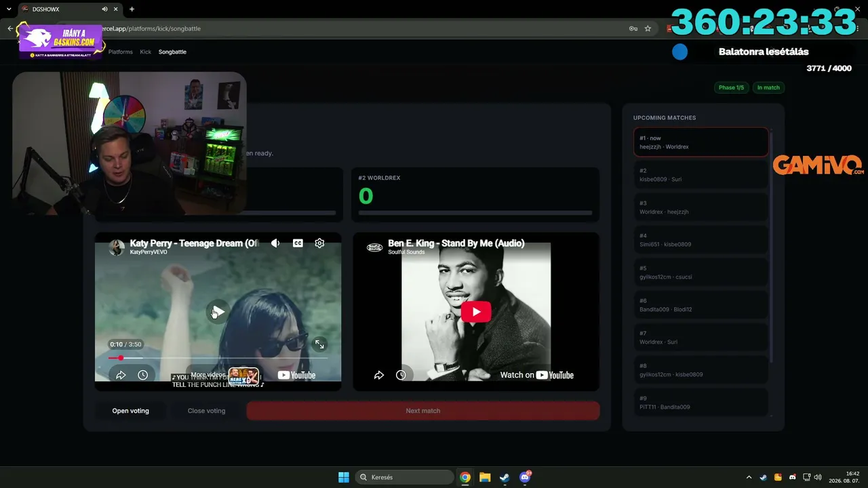Toggle closed captions on Katy Perry video
The width and height of the screenshot is (868, 488).
pyautogui.click(x=298, y=243)
